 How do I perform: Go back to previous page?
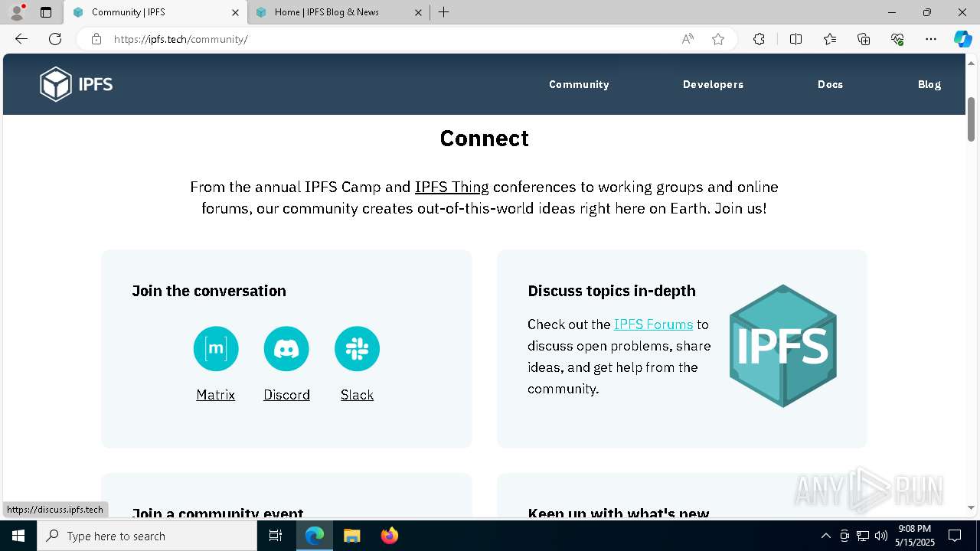click(x=21, y=39)
